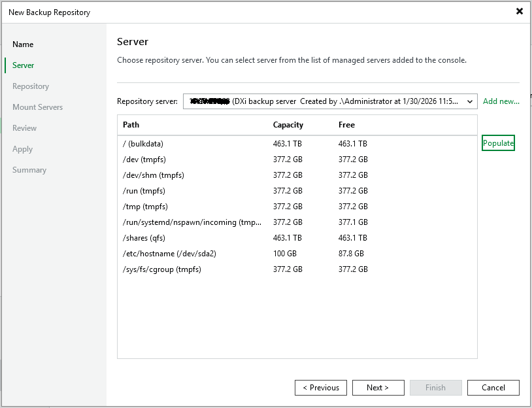This screenshot has width=532, height=408.
Task: Go back with the < Previous button
Action: [x=321, y=388]
